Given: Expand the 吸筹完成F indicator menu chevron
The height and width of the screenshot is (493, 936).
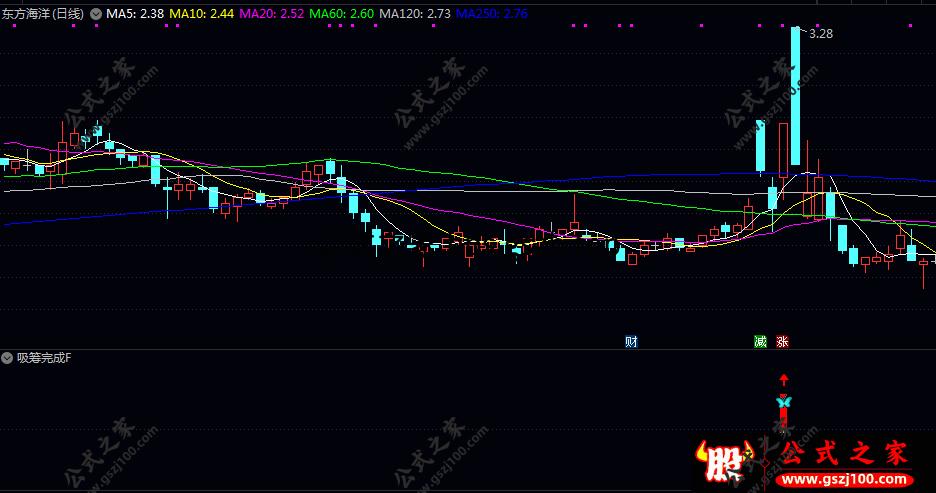Looking at the screenshot, I should tap(7, 358).
